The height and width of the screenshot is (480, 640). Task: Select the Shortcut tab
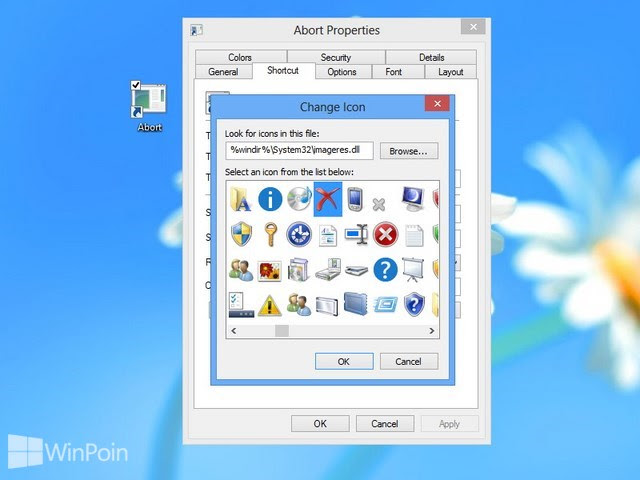[x=283, y=71]
